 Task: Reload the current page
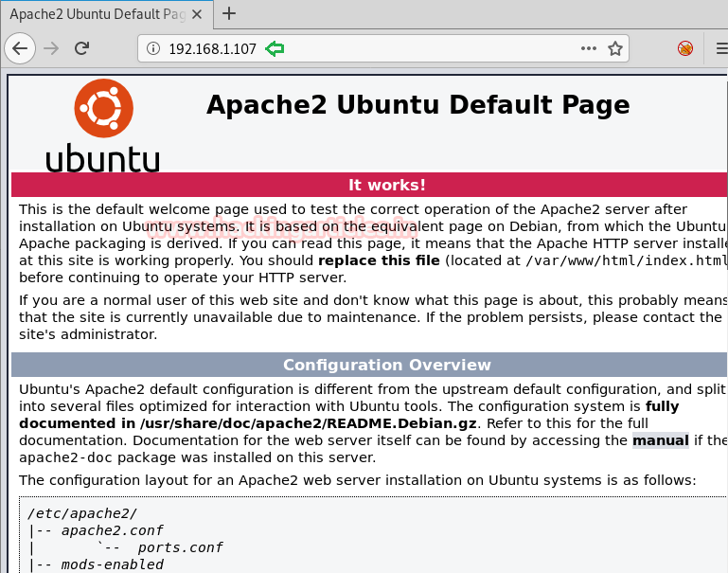coord(81,47)
